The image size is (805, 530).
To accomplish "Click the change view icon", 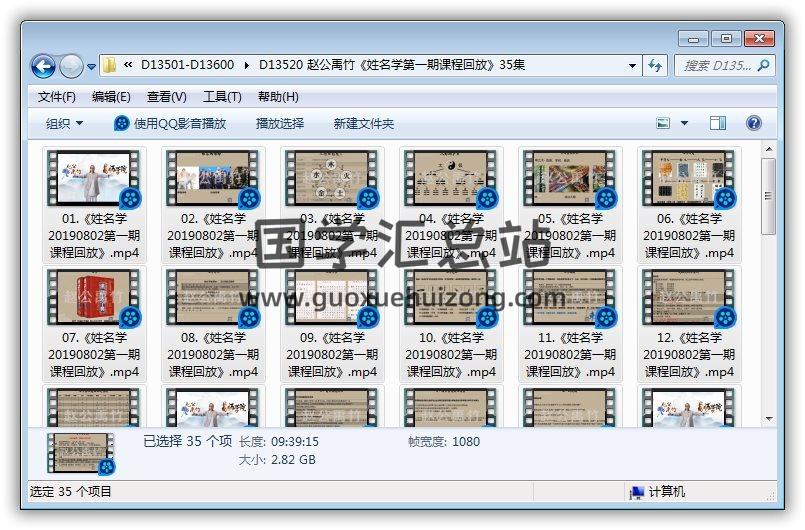I will point(663,123).
